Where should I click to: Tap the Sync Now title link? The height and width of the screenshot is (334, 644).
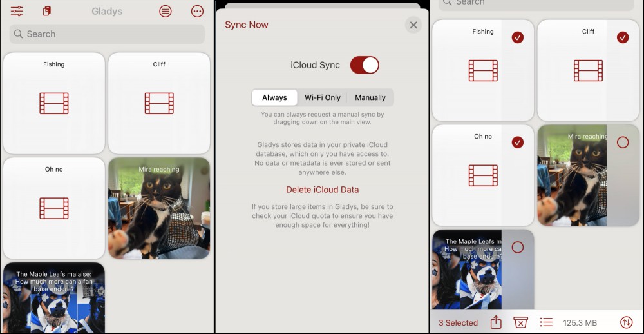coord(247,25)
